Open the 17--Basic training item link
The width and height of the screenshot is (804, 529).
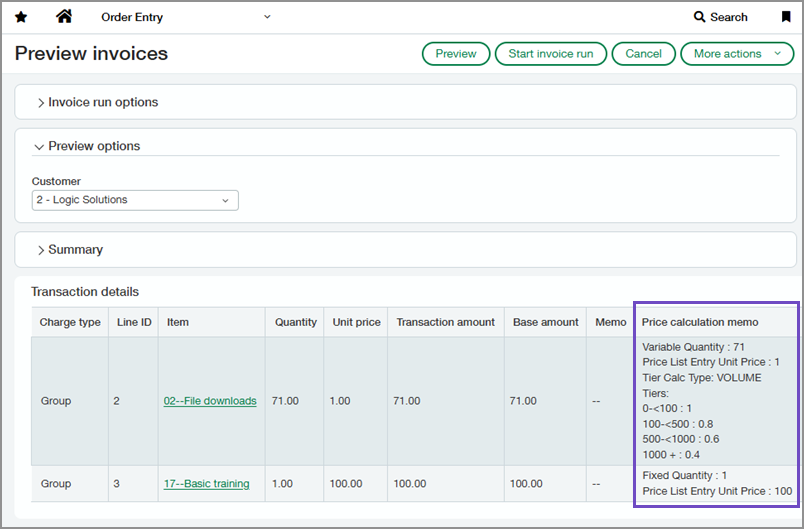pos(206,483)
